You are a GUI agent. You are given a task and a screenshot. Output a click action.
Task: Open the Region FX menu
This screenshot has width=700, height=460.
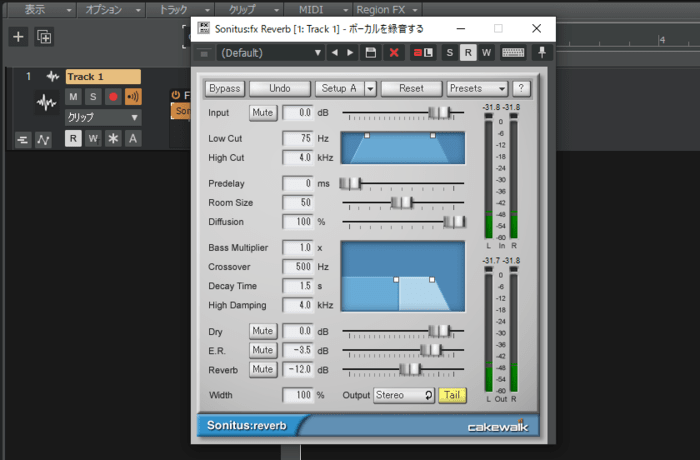[388, 9]
